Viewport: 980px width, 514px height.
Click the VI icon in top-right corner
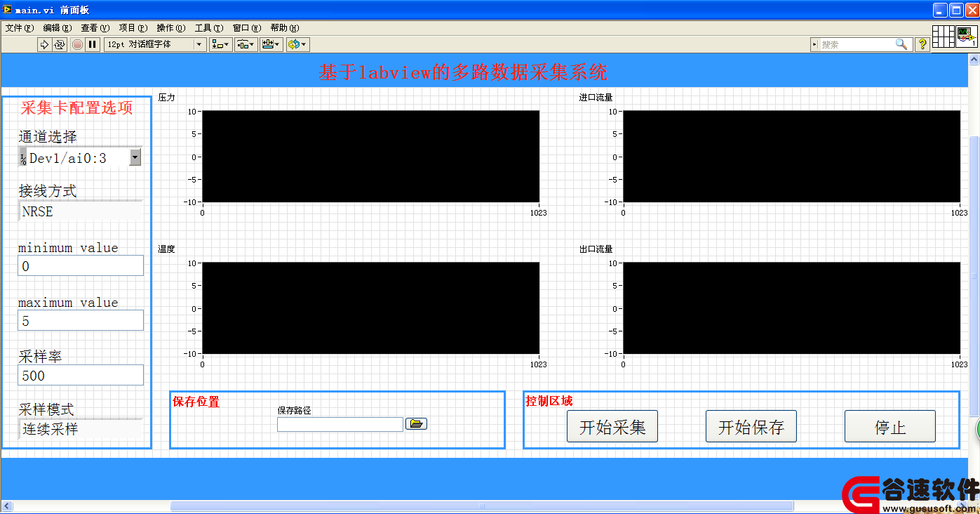[x=967, y=37]
